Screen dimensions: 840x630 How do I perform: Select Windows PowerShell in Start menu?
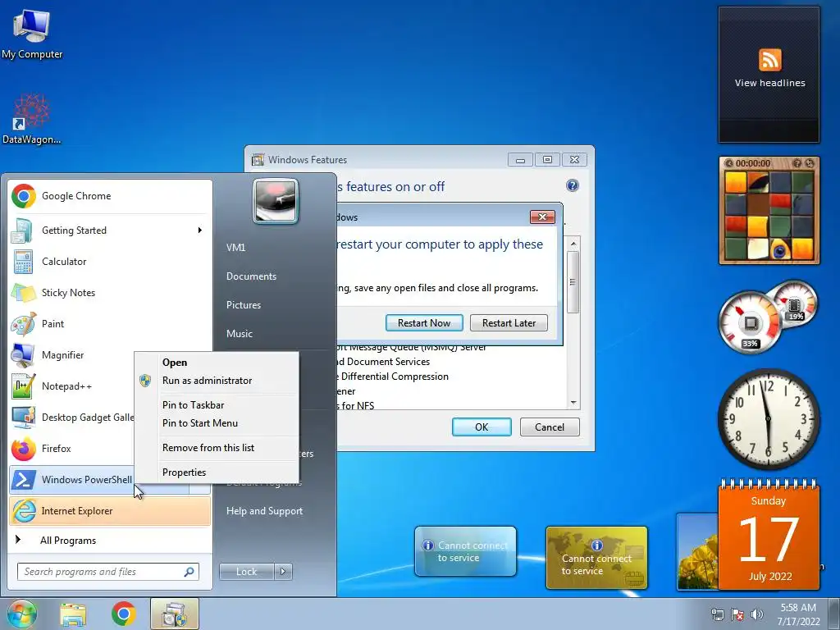pyautogui.click(x=71, y=479)
